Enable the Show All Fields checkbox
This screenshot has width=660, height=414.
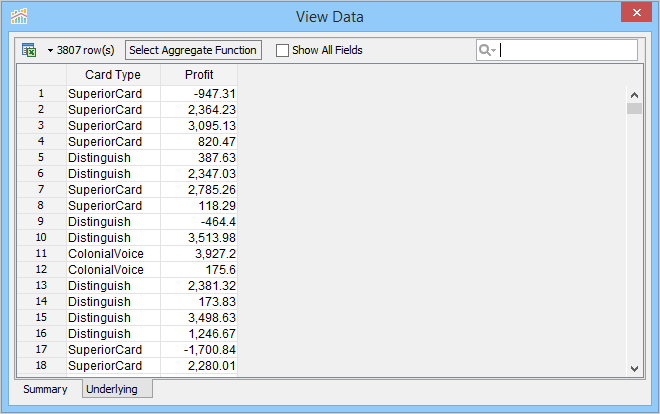283,50
